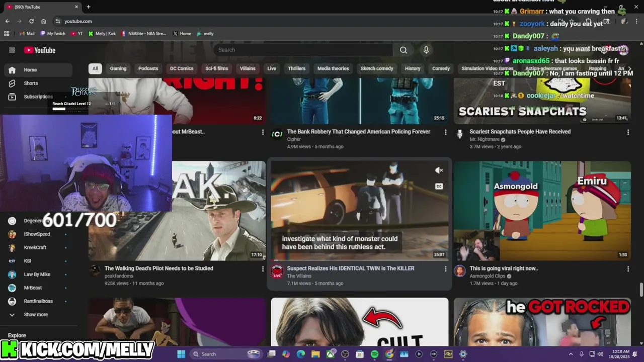Select the Sci-fi films filter chip

(x=216, y=68)
